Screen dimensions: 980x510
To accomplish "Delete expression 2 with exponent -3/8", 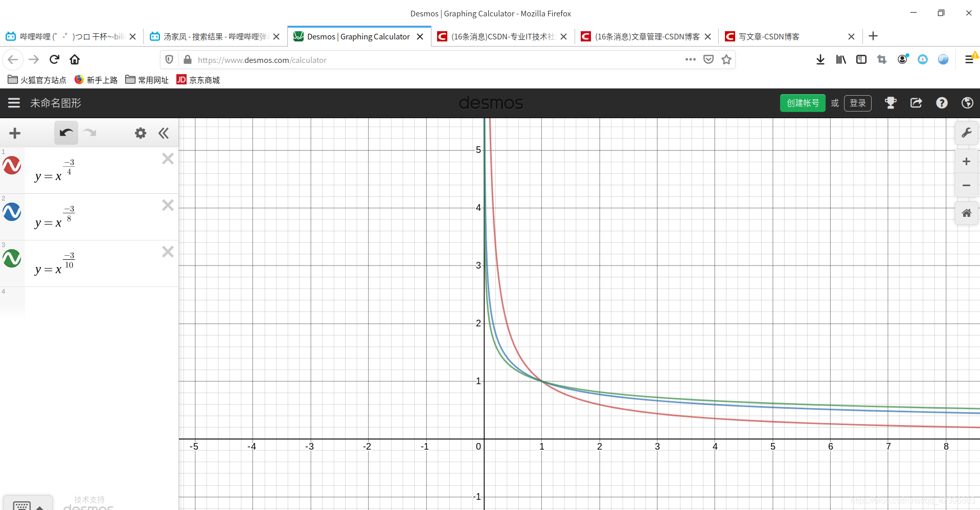I will (168, 205).
